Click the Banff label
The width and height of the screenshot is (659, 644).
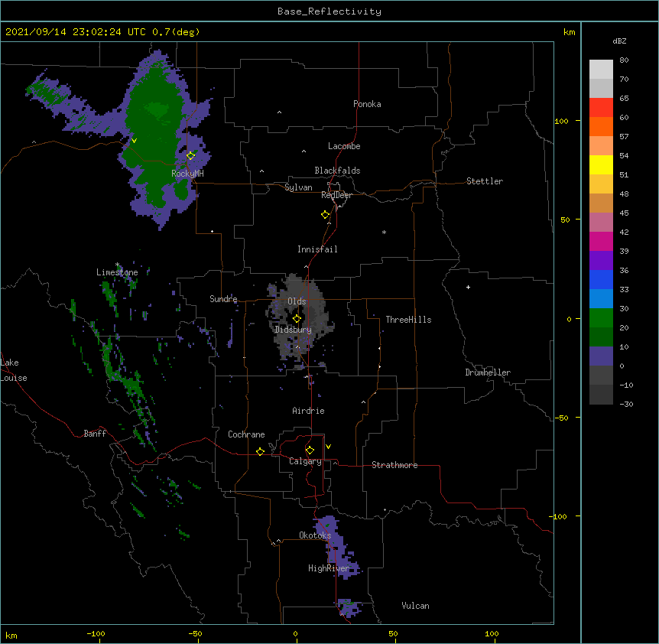tap(95, 434)
